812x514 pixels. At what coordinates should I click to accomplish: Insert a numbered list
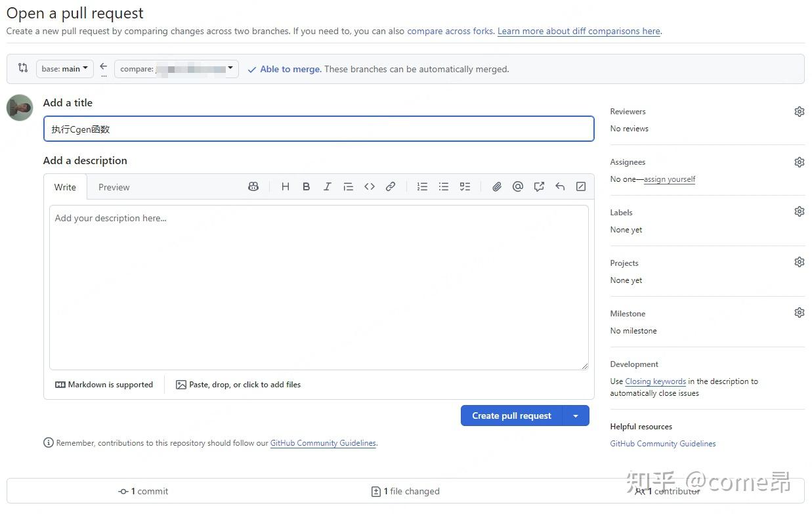(x=422, y=187)
